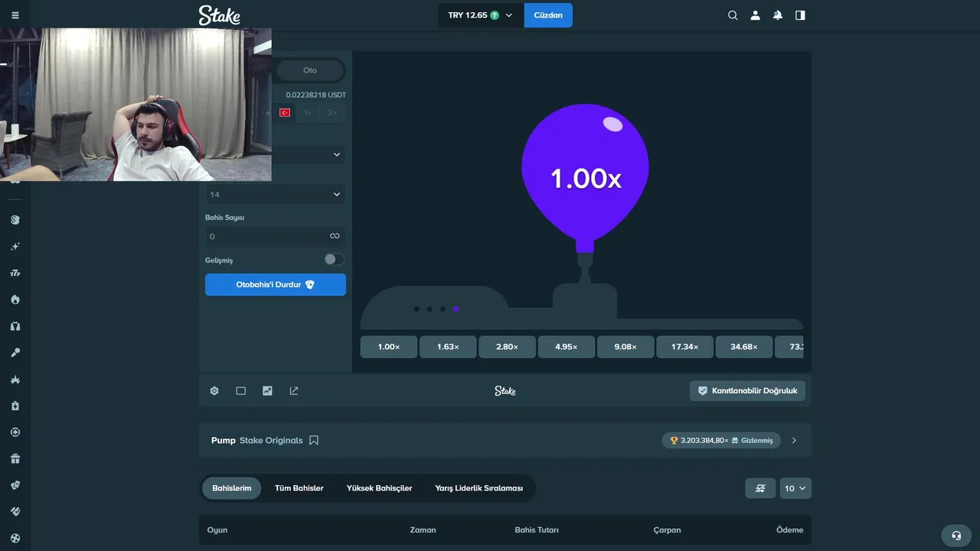The height and width of the screenshot is (551, 980).
Task: Select the Tüm Bahisler tab
Action: [x=299, y=488]
